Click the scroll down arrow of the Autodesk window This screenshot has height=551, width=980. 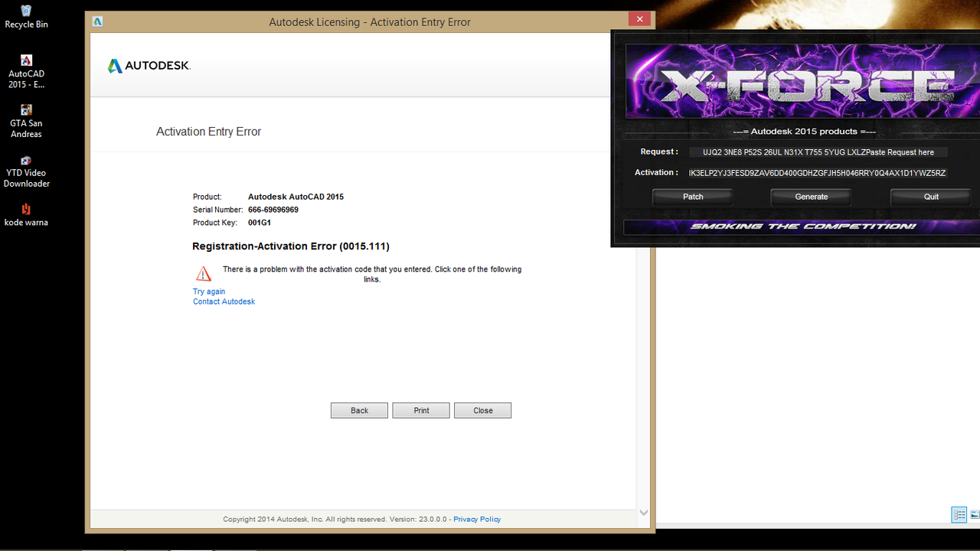click(644, 513)
